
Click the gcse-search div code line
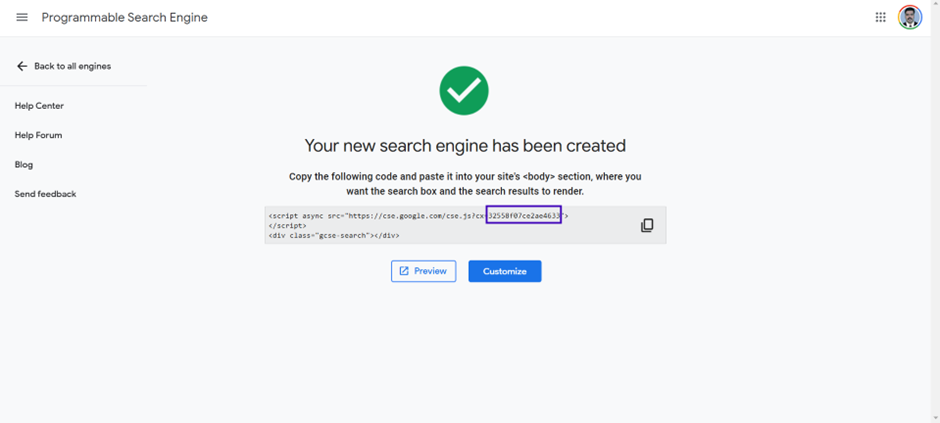coord(334,235)
